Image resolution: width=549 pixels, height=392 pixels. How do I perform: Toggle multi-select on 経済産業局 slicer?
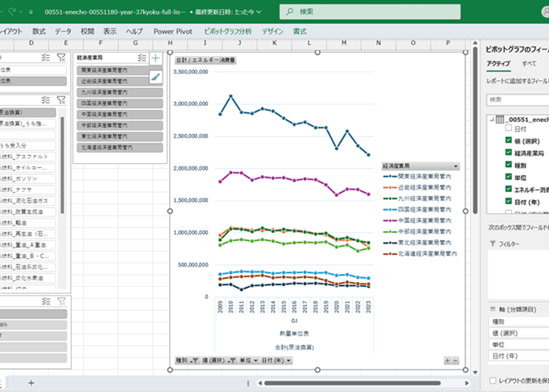(142, 58)
